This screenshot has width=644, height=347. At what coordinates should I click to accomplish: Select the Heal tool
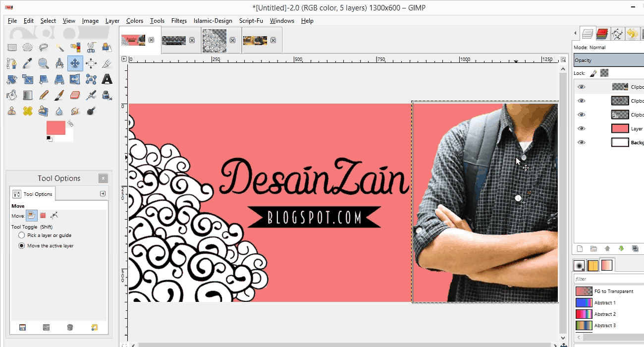click(28, 111)
